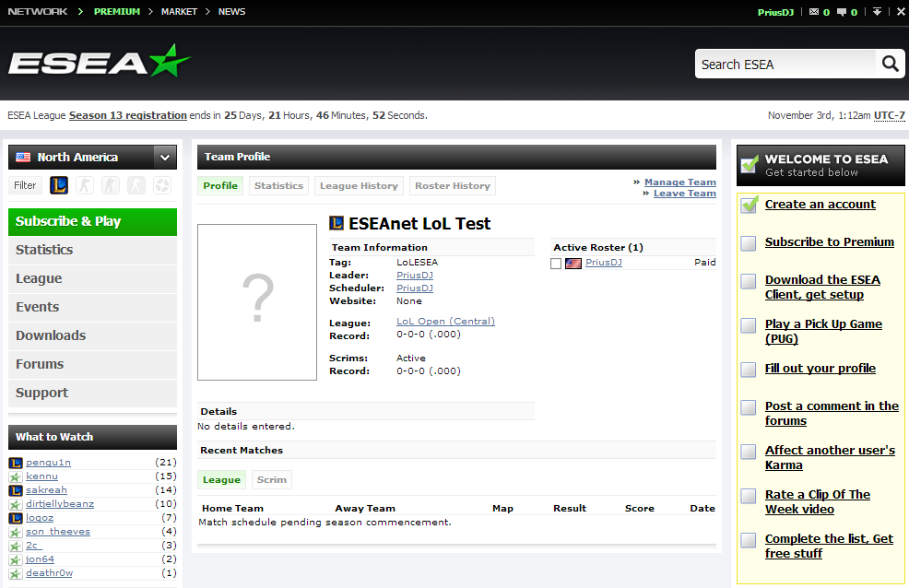Go to Forums in the sidebar

coord(93,364)
